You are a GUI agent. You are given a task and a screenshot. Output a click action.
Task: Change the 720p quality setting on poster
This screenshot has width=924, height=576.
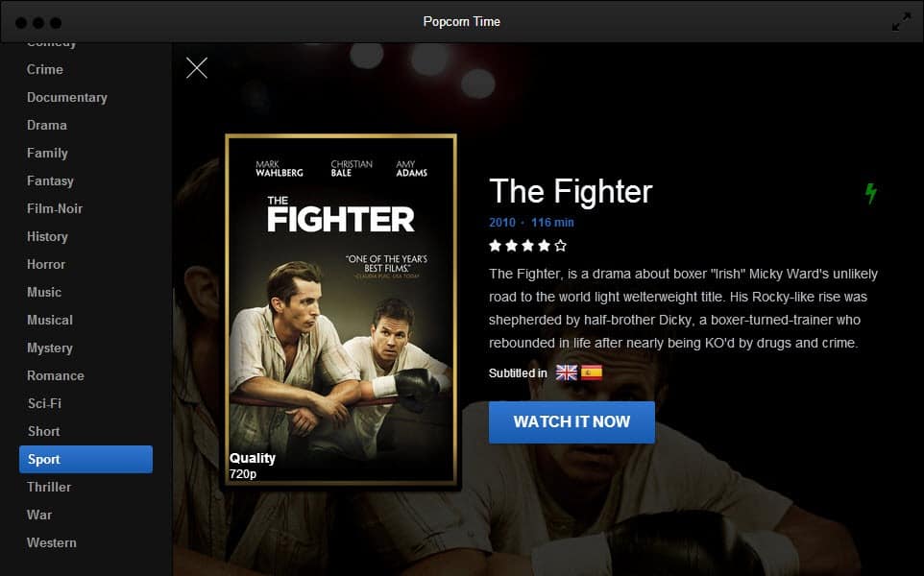pos(243,473)
